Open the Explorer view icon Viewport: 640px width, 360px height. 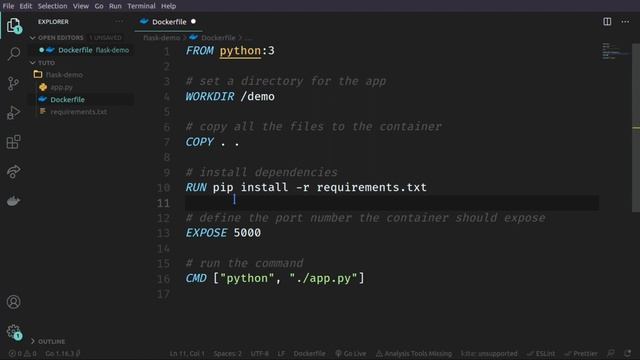pos(13,25)
